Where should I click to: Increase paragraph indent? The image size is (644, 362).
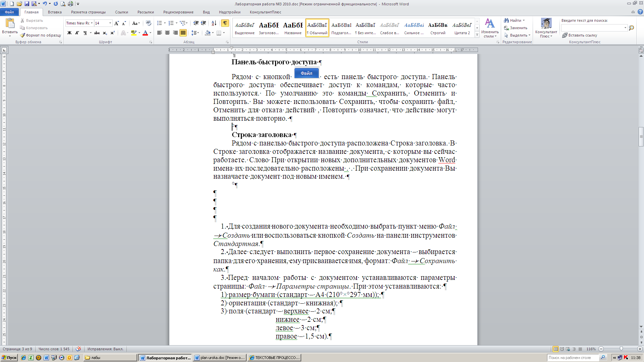tap(204, 23)
